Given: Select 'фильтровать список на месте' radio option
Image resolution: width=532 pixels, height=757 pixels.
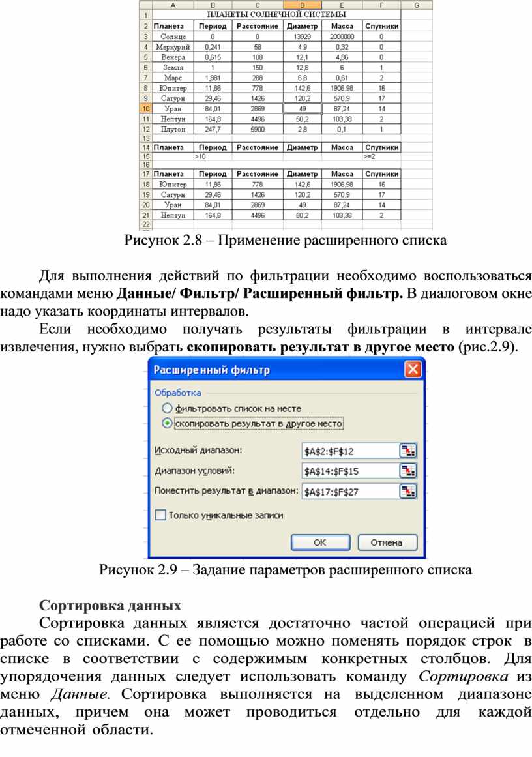Looking at the screenshot, I should [168, 408].
